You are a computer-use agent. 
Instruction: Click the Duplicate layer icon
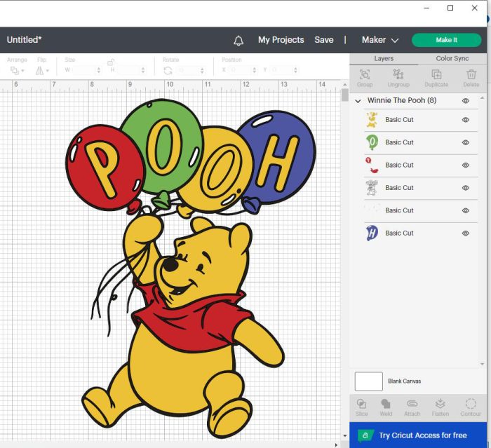tap(436, 74)
